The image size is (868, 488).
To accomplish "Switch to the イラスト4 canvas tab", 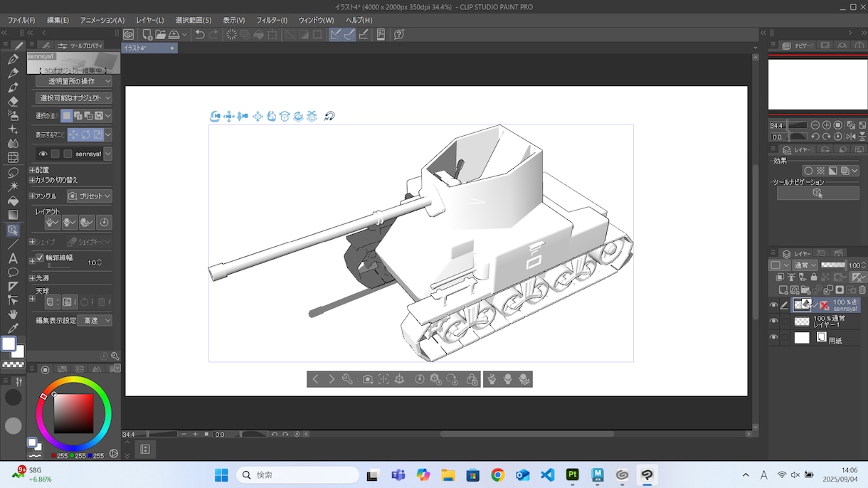I will tap(149, 48).
